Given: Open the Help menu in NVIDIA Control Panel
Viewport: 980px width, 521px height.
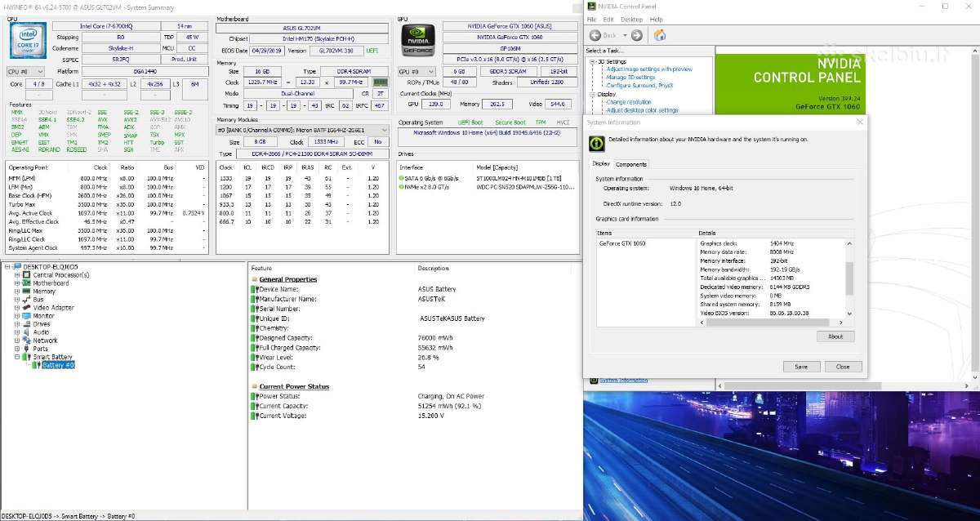Looking at the screenshot, I should [657, 20].
